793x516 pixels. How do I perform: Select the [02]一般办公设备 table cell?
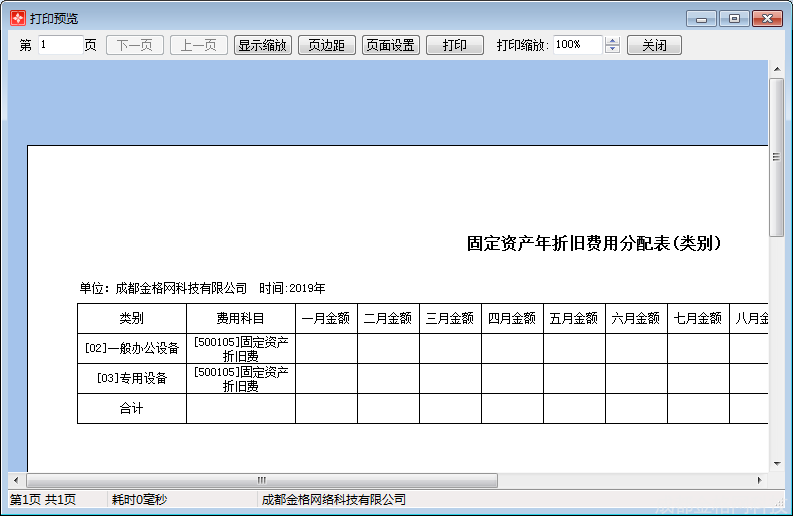(x=132, y=348)
